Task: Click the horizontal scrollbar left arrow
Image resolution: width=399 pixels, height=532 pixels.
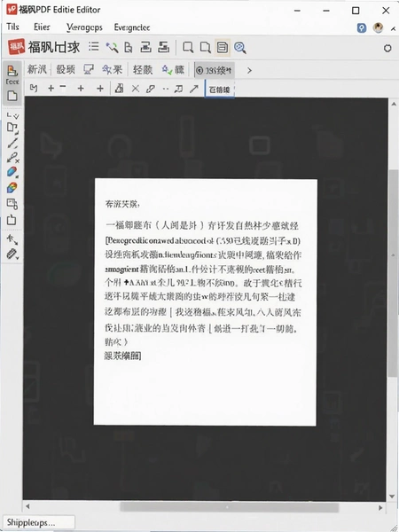Action: pos(27,506)
